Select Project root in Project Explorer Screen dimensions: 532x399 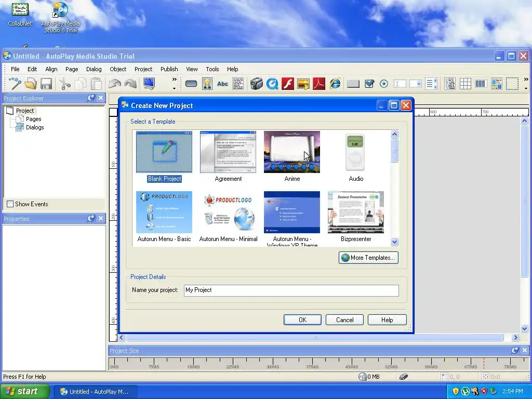(x=25, y=111)
